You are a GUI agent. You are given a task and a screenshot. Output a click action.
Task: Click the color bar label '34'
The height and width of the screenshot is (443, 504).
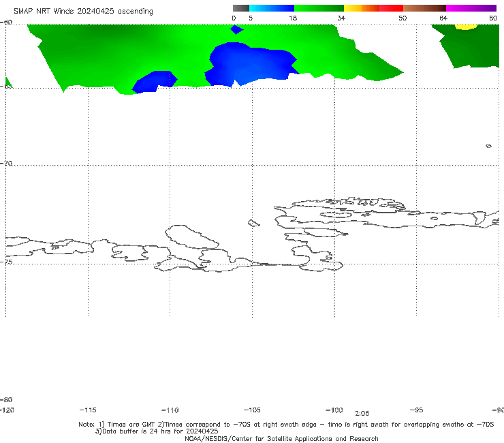pos(341,18)
